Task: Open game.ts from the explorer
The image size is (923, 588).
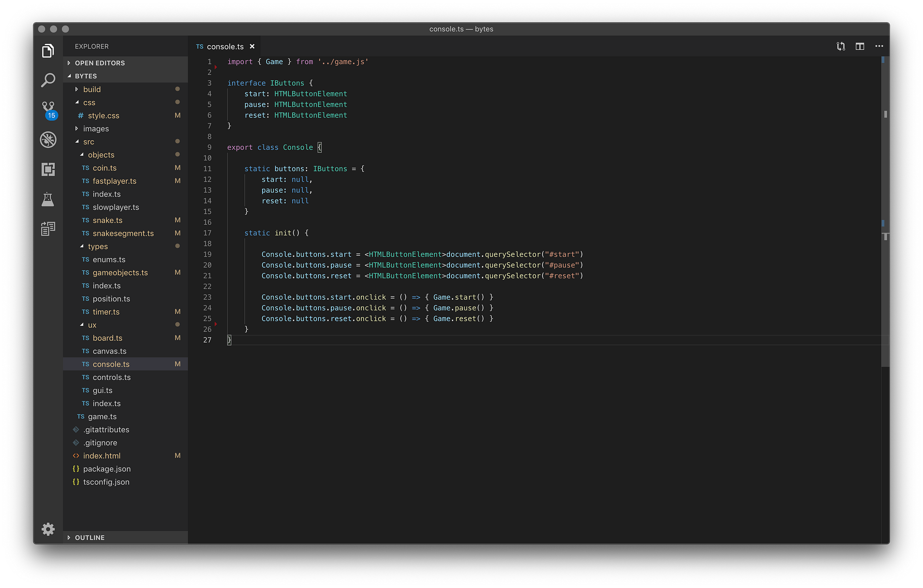Action: pos(102,416)
